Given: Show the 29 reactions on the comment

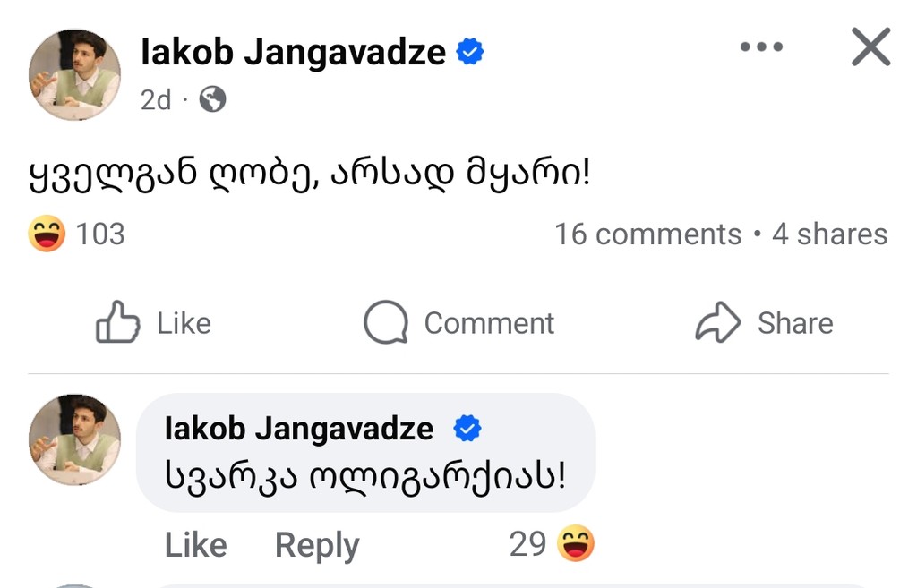Looking at the screenshot, I should (x=527, y=543).
